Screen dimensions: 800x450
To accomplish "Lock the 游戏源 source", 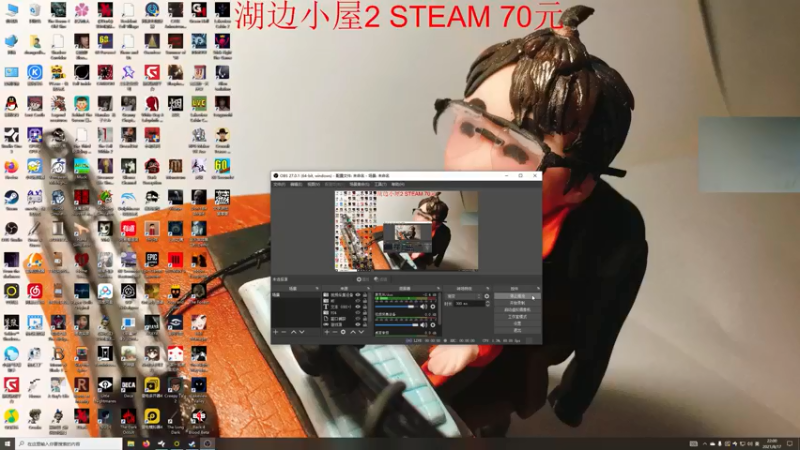I will [x=365, y=324].
